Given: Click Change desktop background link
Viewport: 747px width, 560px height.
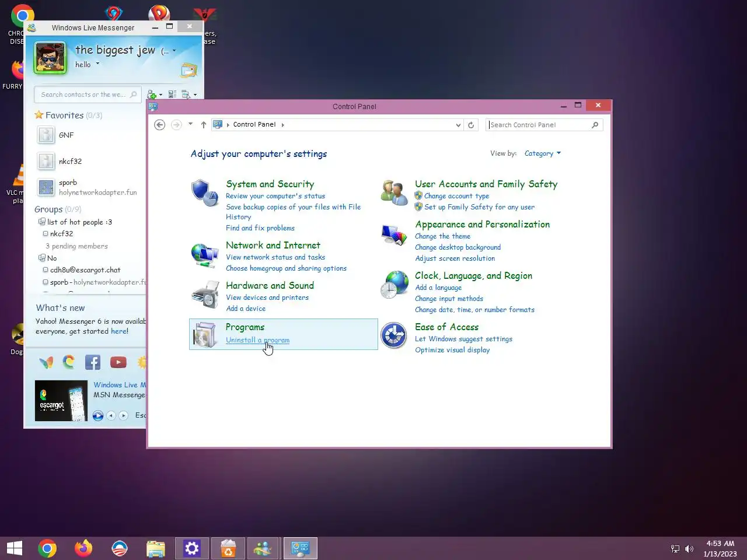Looking at the screenshot, I should 458,247.
